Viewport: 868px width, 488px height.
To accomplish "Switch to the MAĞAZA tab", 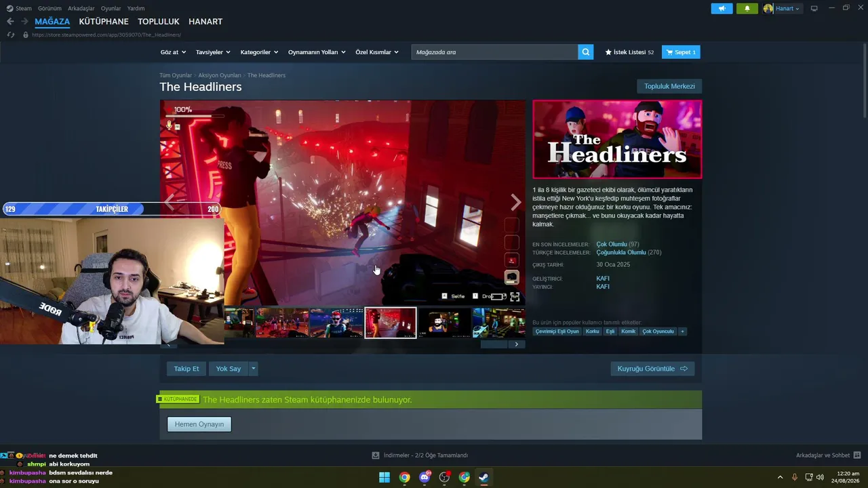I will [52, 22].
